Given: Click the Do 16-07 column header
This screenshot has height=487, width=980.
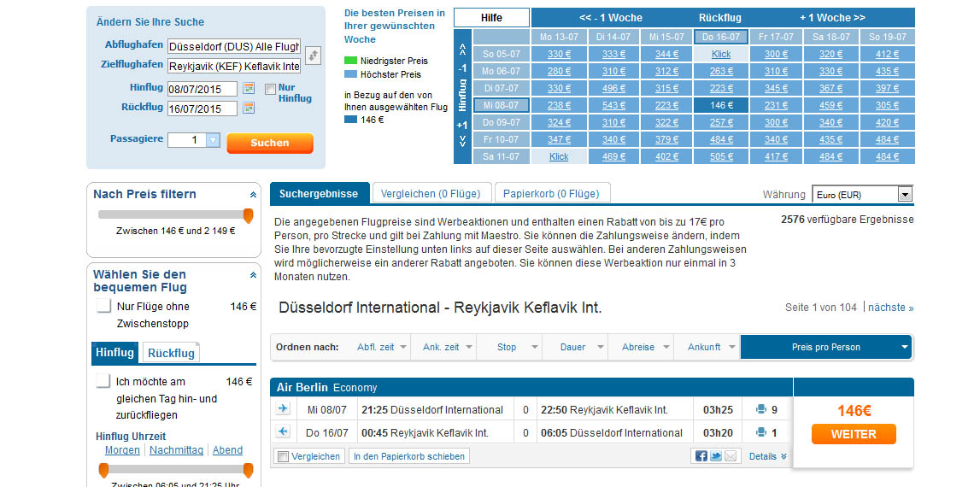Looking at the screenshot, I should click(x=721, y=37).
